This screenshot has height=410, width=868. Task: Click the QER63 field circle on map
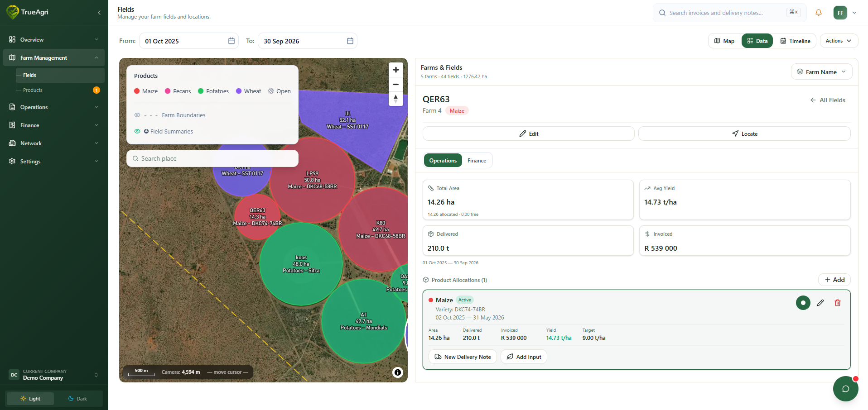[257, 217]
